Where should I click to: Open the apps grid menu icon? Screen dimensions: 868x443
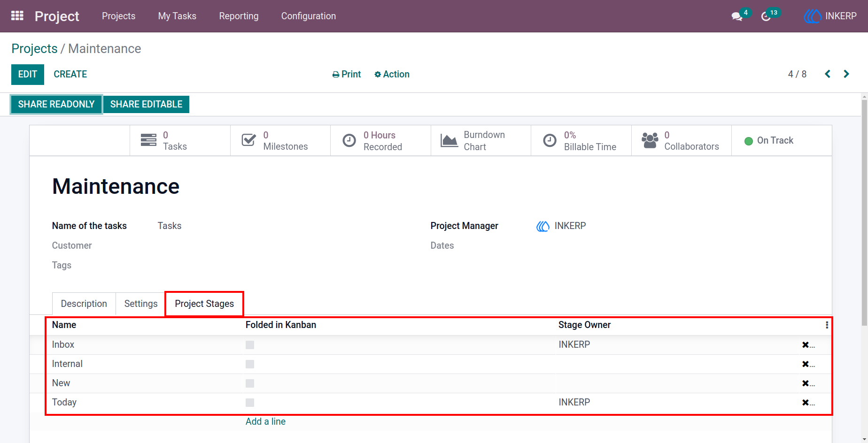[17, 16]
